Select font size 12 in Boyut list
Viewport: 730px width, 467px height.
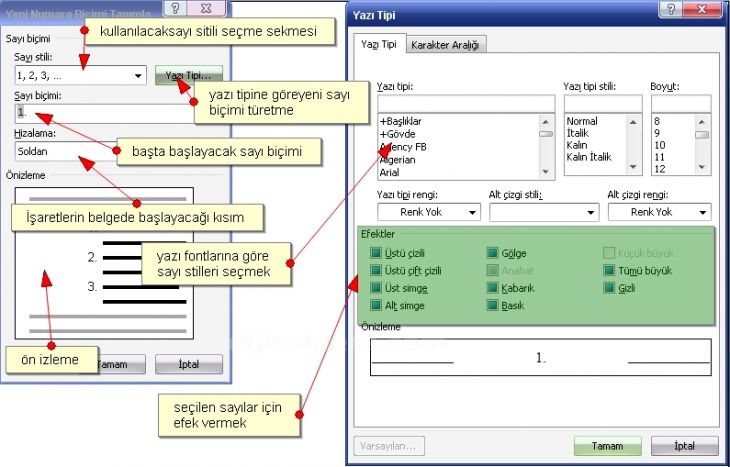click(x=658, y=169)
